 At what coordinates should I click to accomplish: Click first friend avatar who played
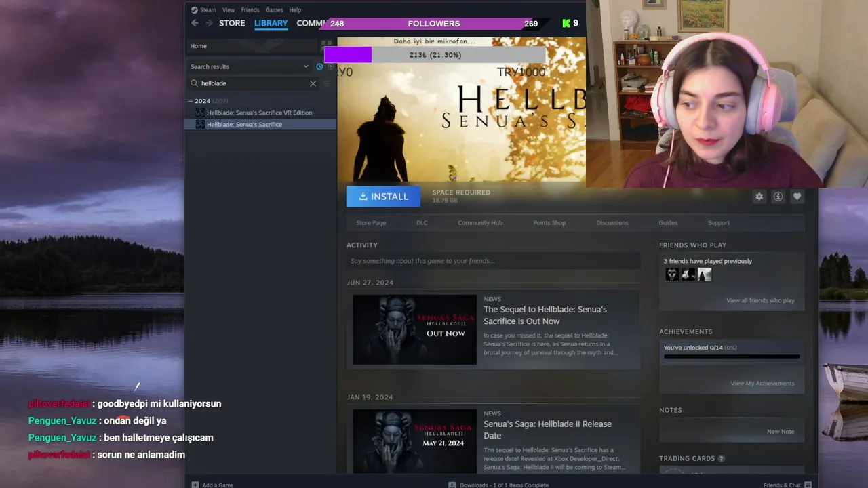[x=672, y=274]
